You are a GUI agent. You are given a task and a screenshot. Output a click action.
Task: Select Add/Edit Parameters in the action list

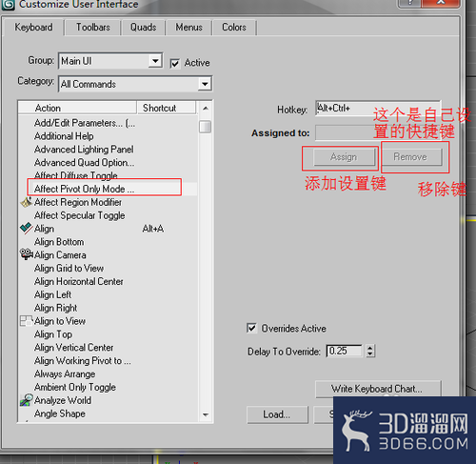point(85,123)
